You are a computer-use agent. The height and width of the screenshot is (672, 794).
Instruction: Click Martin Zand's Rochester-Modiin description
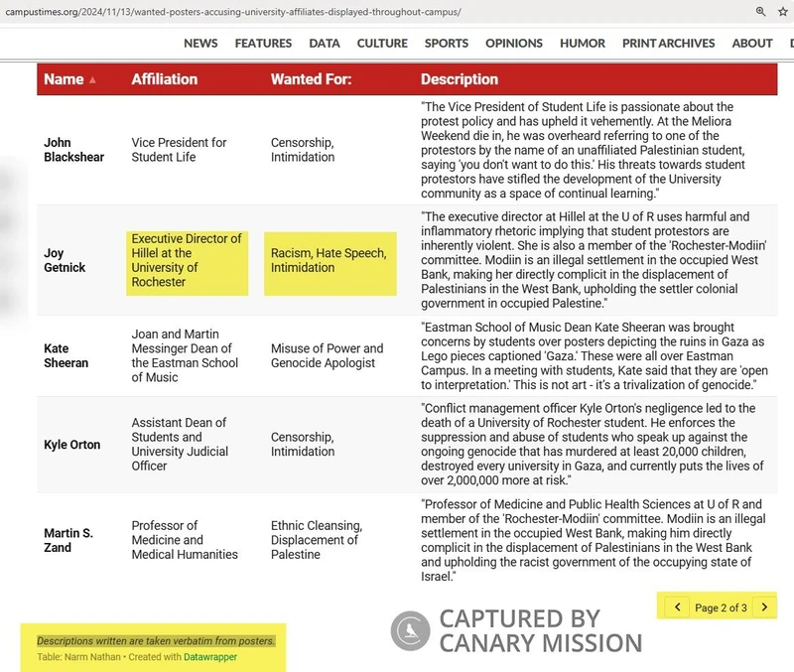(x=593, y=540)
